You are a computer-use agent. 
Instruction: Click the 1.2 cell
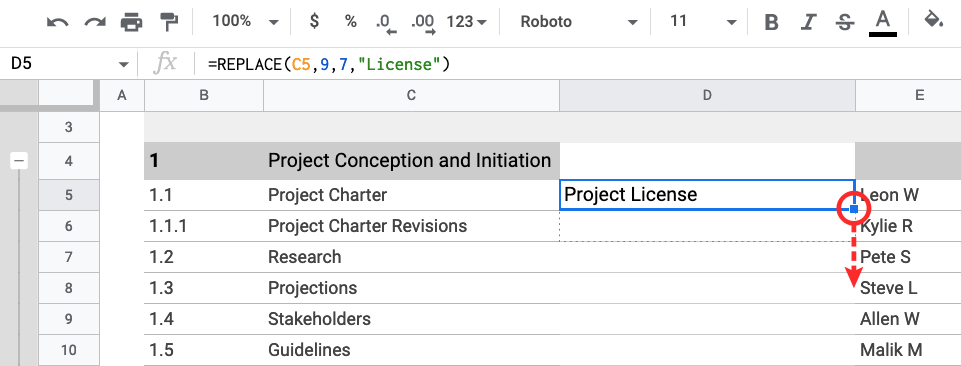(x=204, y=257)
